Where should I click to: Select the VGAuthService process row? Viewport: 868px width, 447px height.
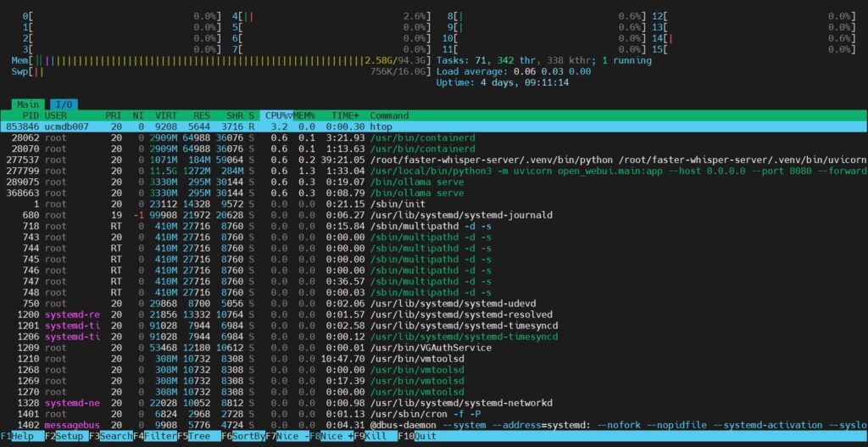(434, 348)
